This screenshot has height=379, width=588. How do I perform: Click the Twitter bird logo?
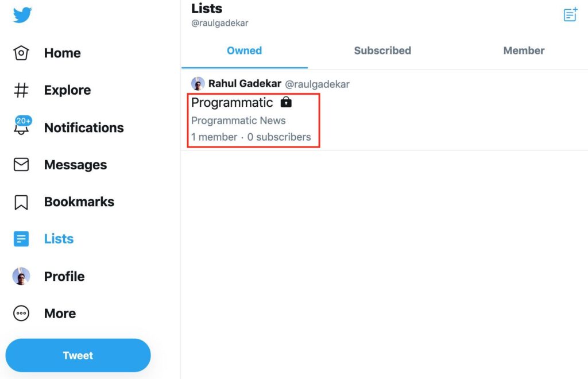click(21, 16)
